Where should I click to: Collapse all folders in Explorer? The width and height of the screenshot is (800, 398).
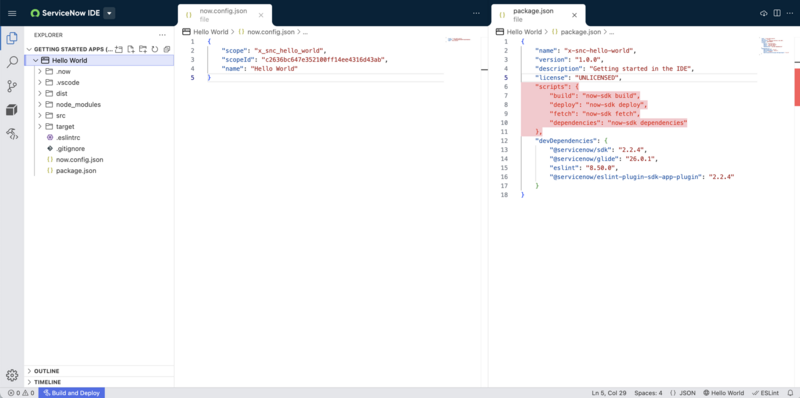tap(166, 49)
